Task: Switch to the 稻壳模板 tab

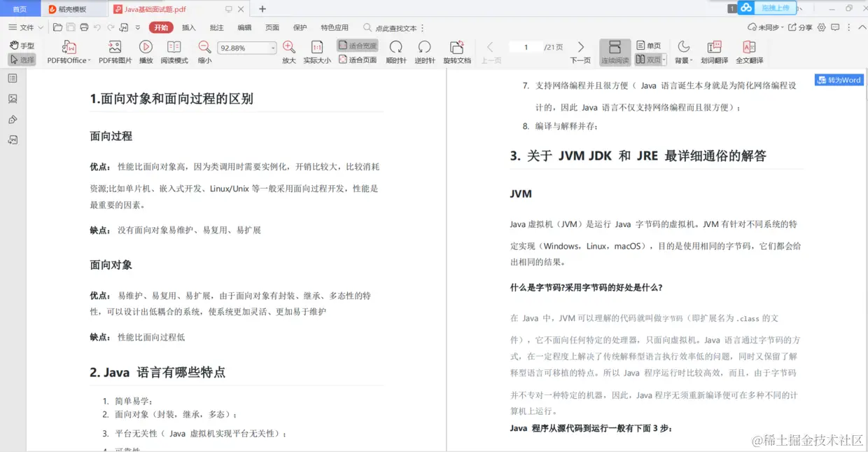Action: [x=73, y=9]
